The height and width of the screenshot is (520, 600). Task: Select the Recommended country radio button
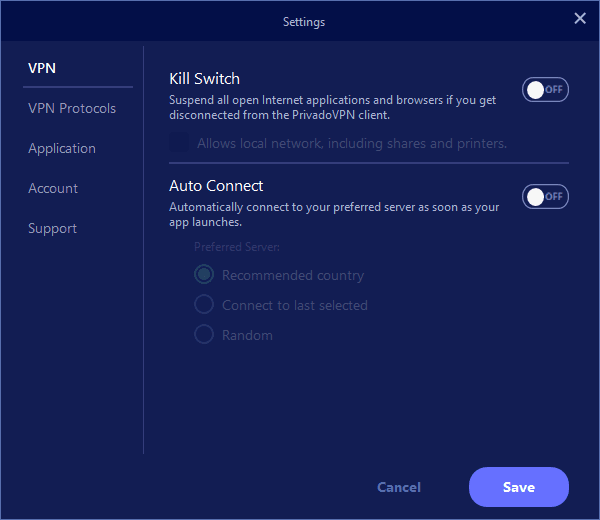(204, 275)
